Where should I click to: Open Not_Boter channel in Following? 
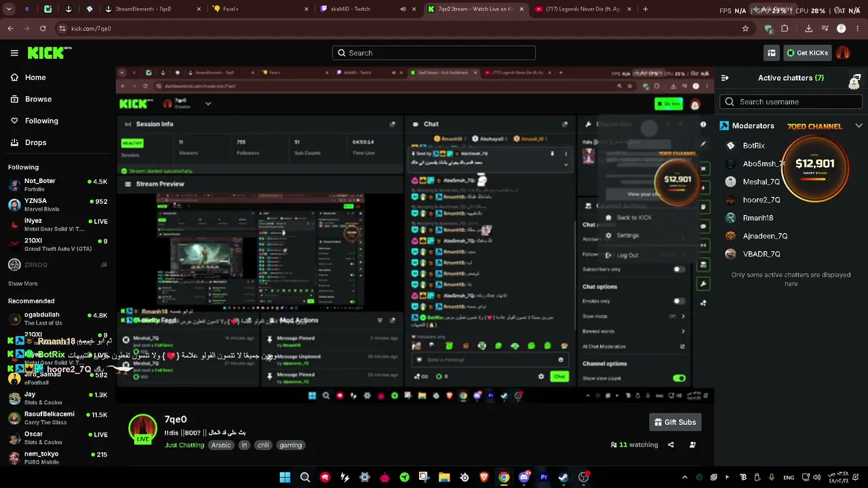click(x=58, y=185)
